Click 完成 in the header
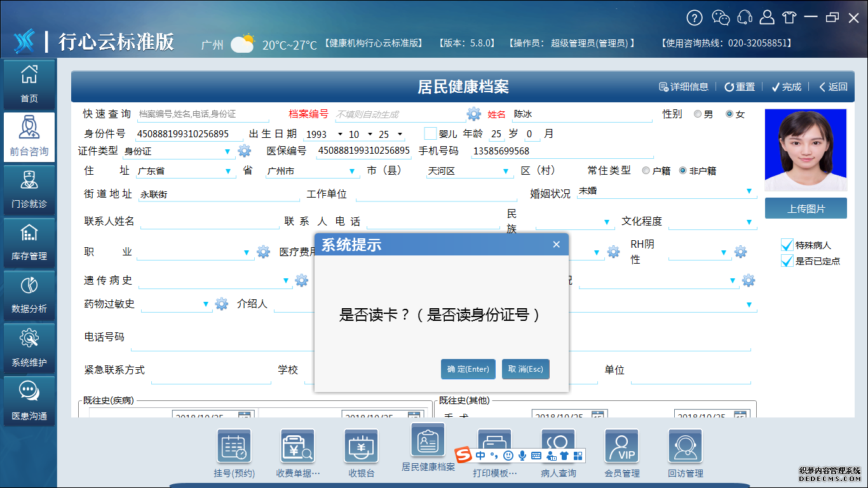This screenshot has height=488, width=868. click(x=787, y=87)
